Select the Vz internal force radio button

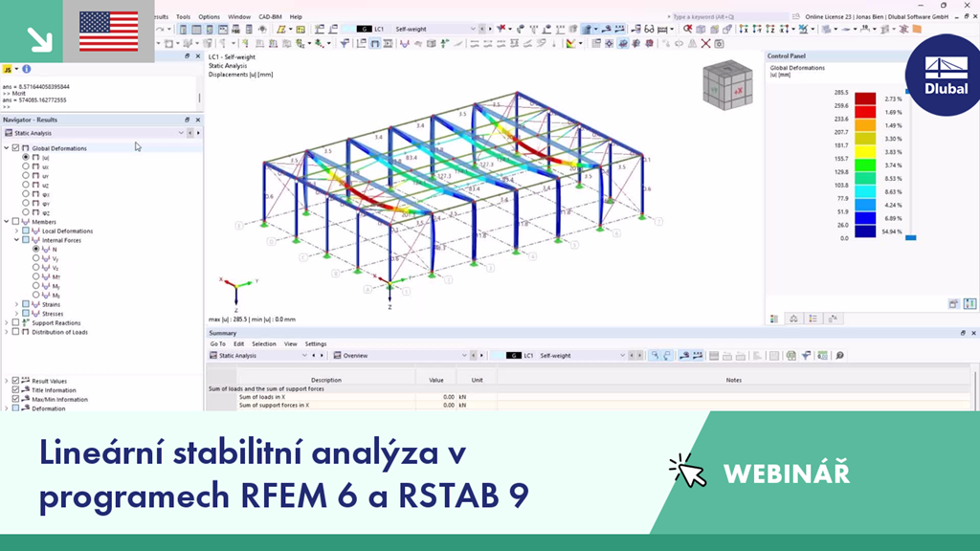pyautogui.click(x=35, y=268)
